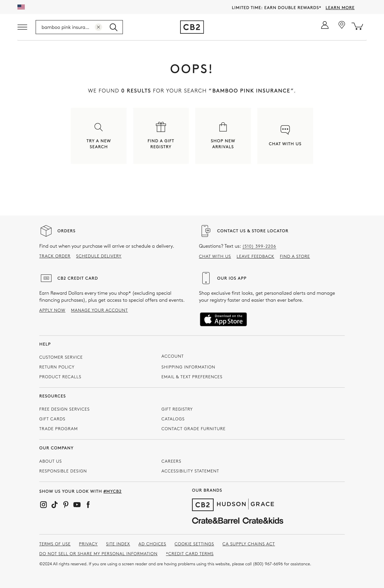384x588 pixels.
Task: Click the search magnifier icon
Action: coord(113,27)
